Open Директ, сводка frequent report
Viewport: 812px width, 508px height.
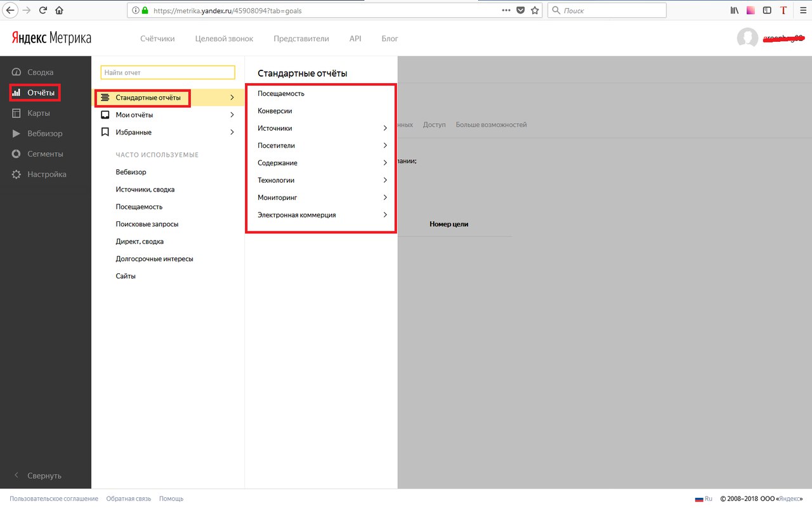pos(140,242)
